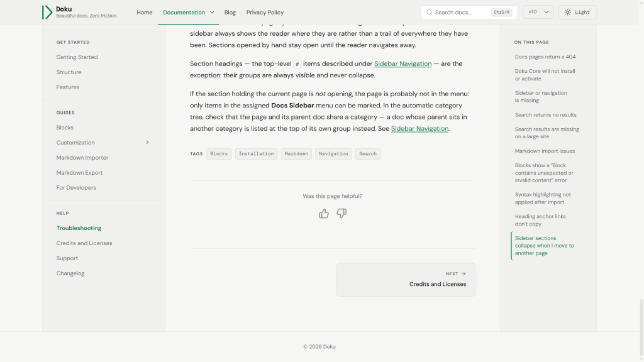Select the Installation tag

coord(257,154)
